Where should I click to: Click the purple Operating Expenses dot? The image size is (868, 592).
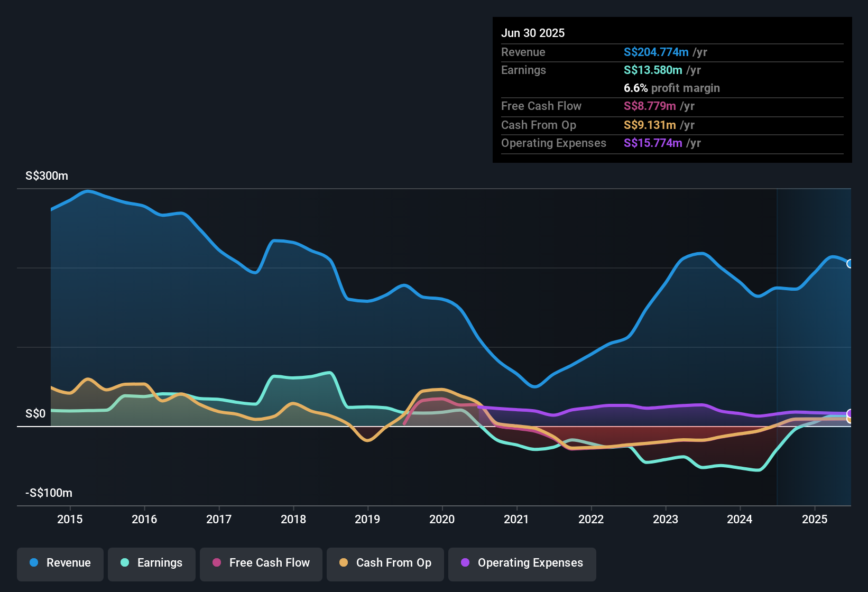[x=465, y=563]
